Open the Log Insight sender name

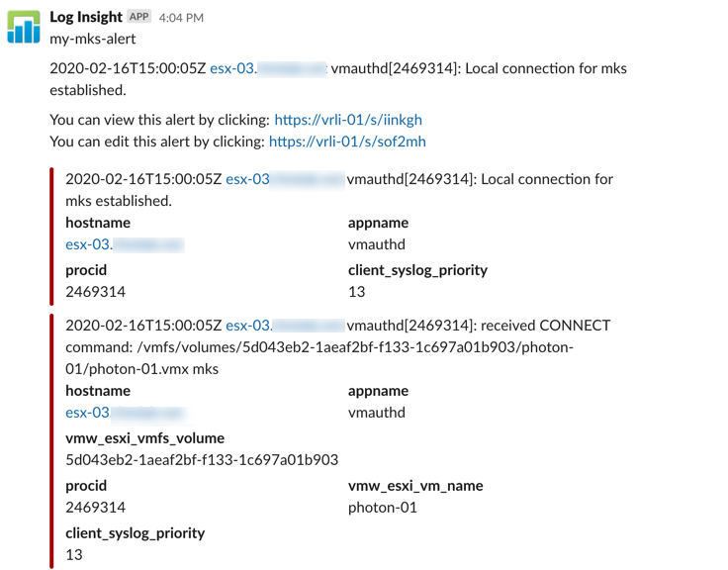[86, 17]
